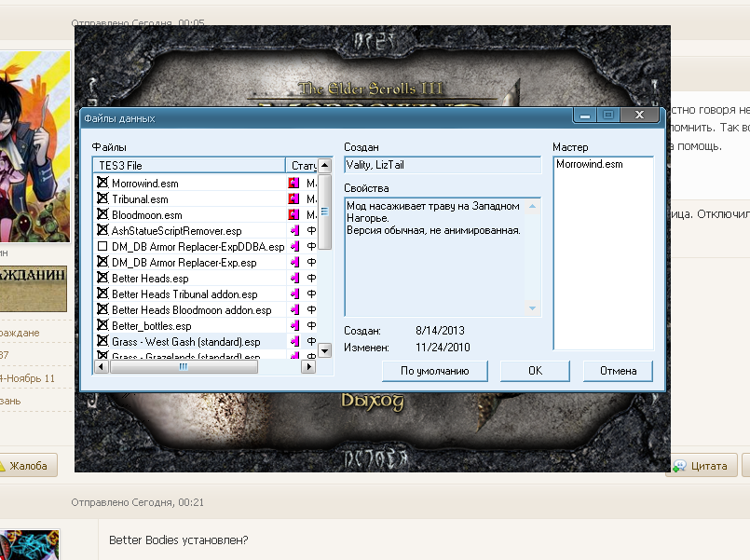This screenshot has height=560, width=750.
Task: Click the Цитата button on forum
Action: (x=702, y=465)
